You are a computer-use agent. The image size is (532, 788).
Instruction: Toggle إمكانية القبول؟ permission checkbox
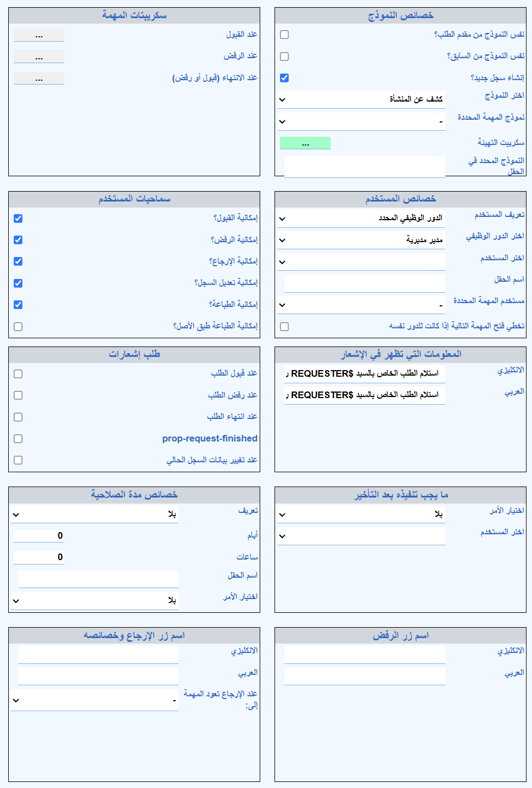pyautogui.click(x=18, y=219)
